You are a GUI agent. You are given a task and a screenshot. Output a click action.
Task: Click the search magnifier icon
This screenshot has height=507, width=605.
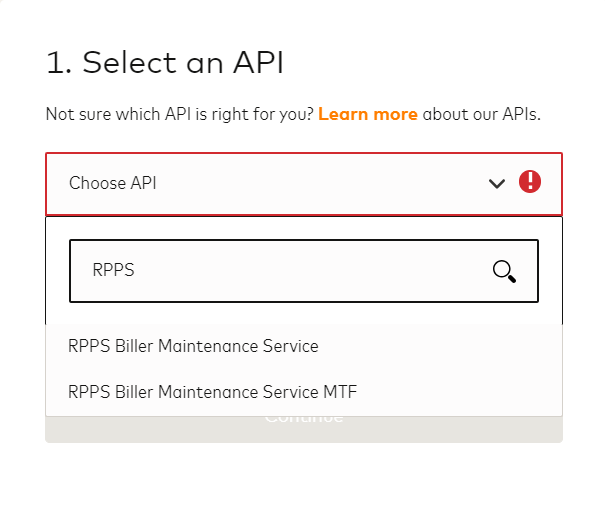pyautogui.click(x=504, y=271)
